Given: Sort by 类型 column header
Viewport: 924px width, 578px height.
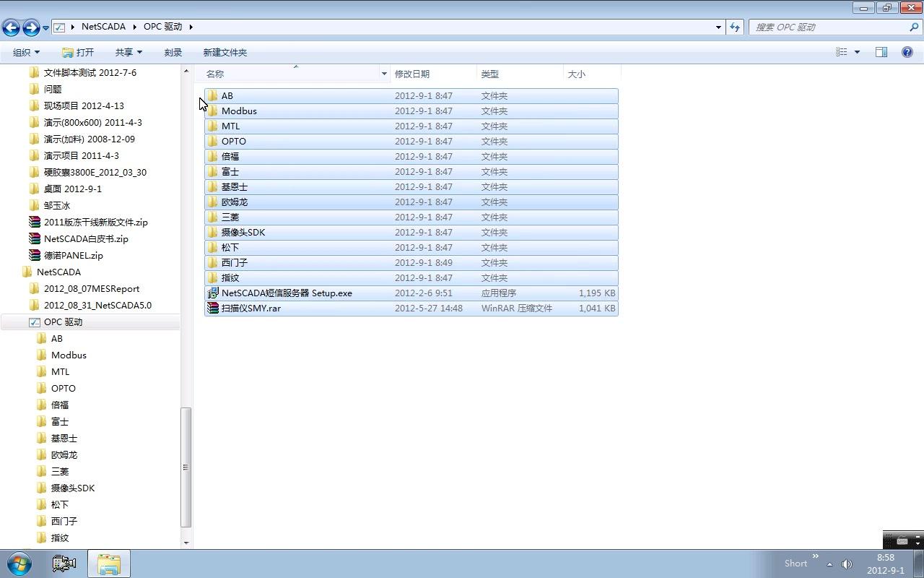Looking at the screenshot, I should coord(490,74).
